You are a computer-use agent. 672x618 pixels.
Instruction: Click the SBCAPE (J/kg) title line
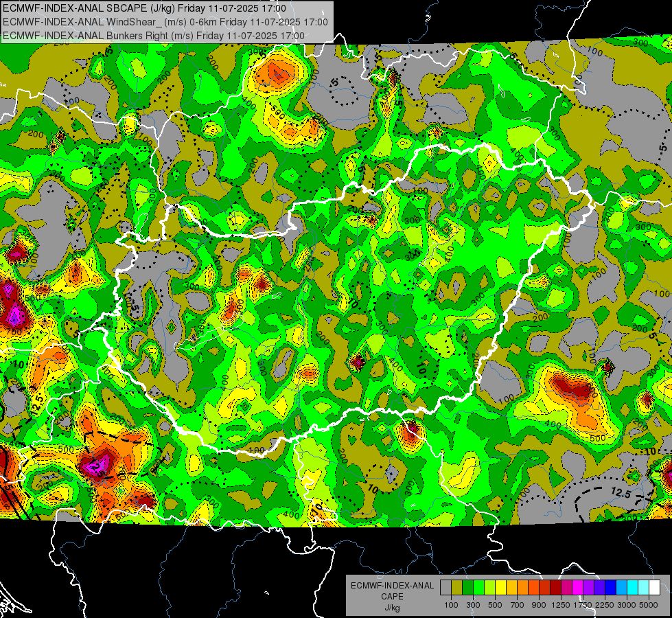(144, 8)
